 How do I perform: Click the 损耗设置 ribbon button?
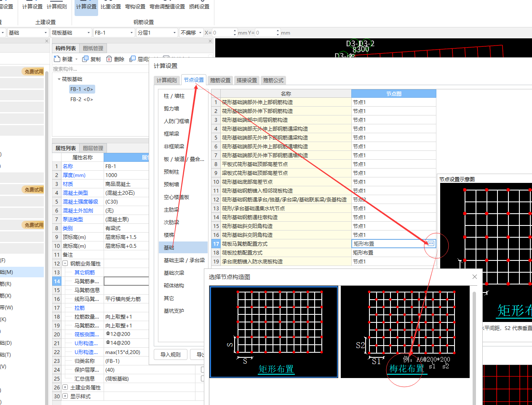tap(199, 7)
